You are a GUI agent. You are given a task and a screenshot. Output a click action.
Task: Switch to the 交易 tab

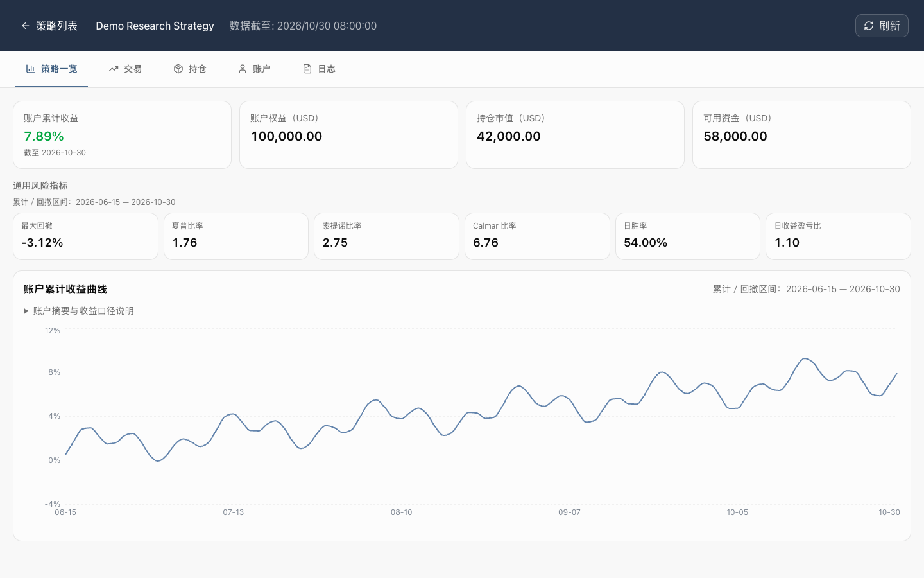125,69
